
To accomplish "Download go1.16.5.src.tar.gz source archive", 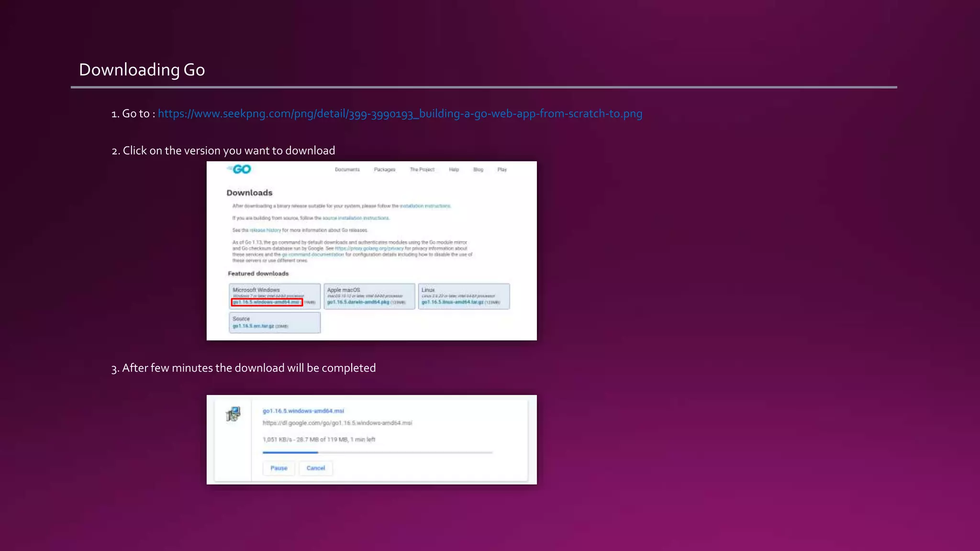I will click(x=253, y=326).
